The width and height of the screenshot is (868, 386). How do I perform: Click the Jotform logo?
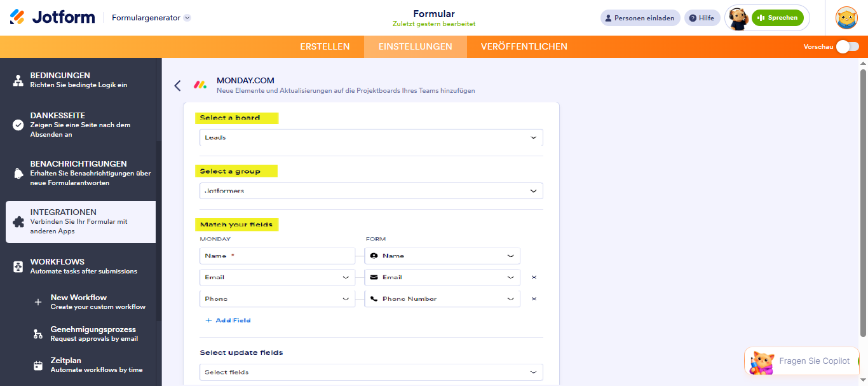[52, 17]
